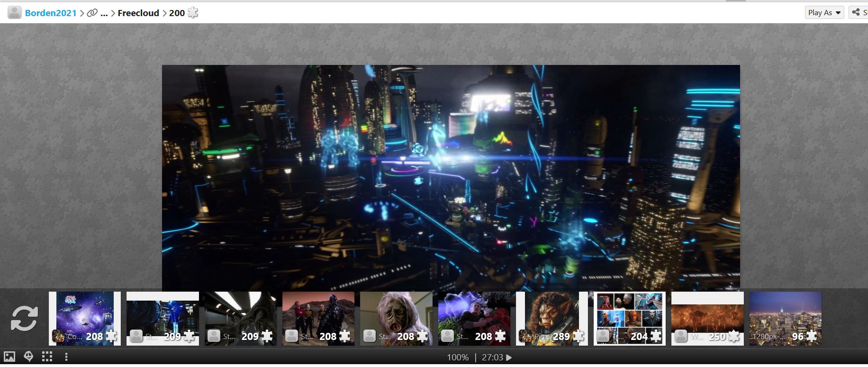Open the dark corridor alien 209-piece puzzle
Screen dimensions: 868x367
(241, 318)
